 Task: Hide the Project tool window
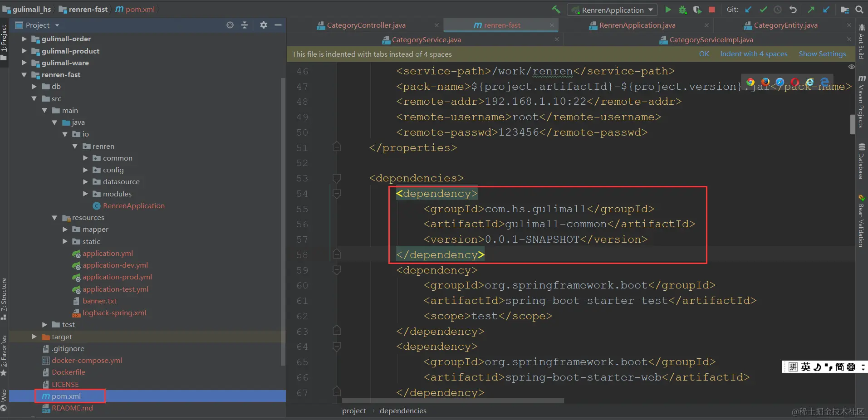[x=278, y=25]
